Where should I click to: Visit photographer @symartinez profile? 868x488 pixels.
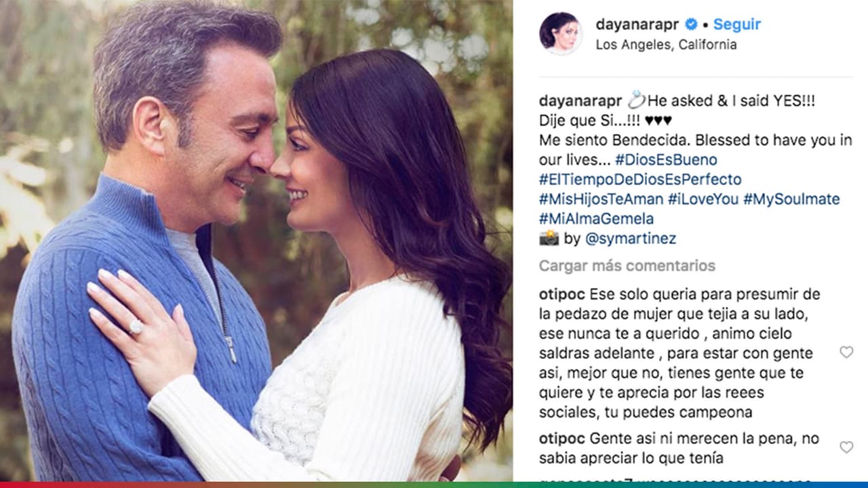[x=630, y=239]
